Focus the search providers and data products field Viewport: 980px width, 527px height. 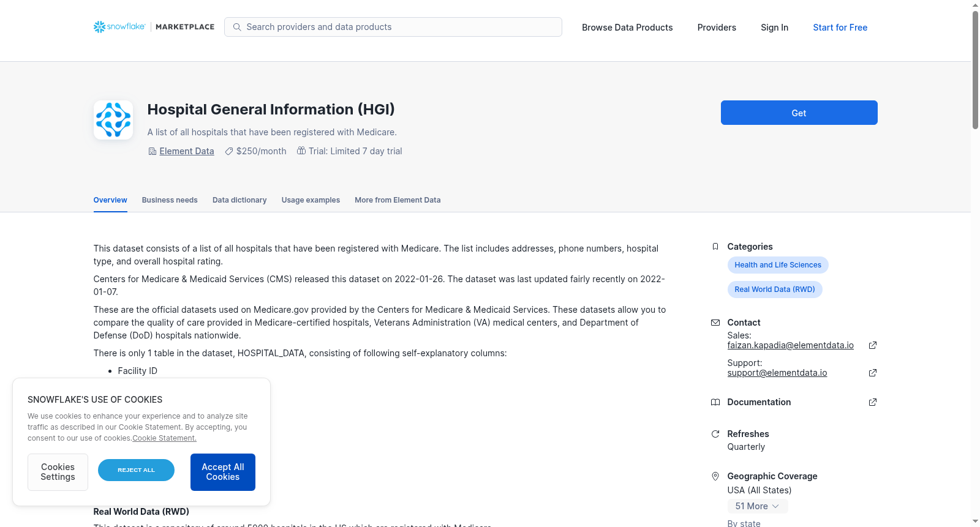(393, 27)
